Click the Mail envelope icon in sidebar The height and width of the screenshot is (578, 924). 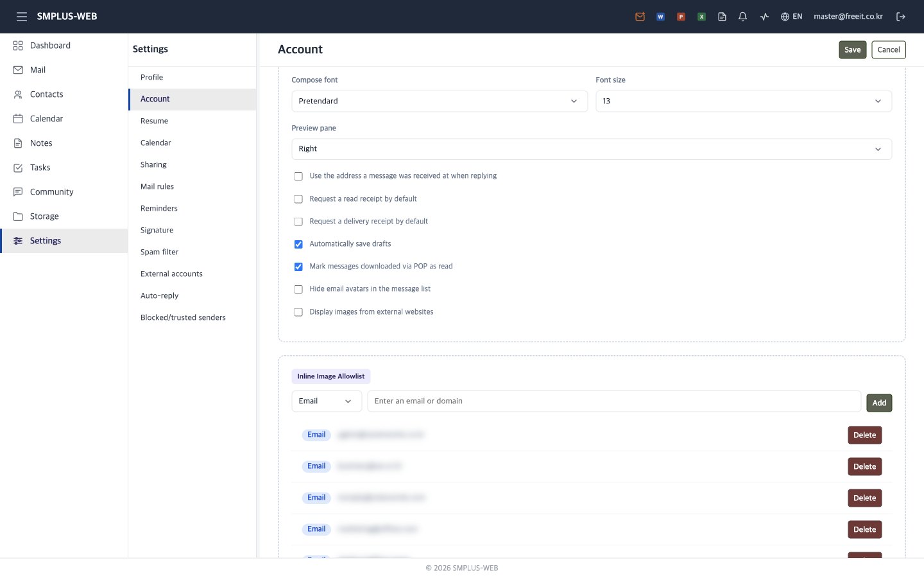tap(18, 70)
